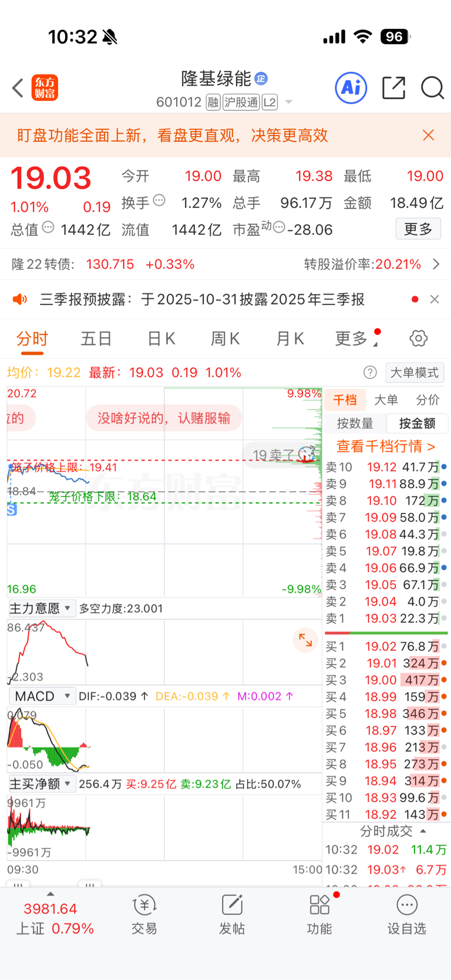This screenshot has width=451, height=980.
Task: Switch to the 周K tab
Action: click(x=225, y=339)
